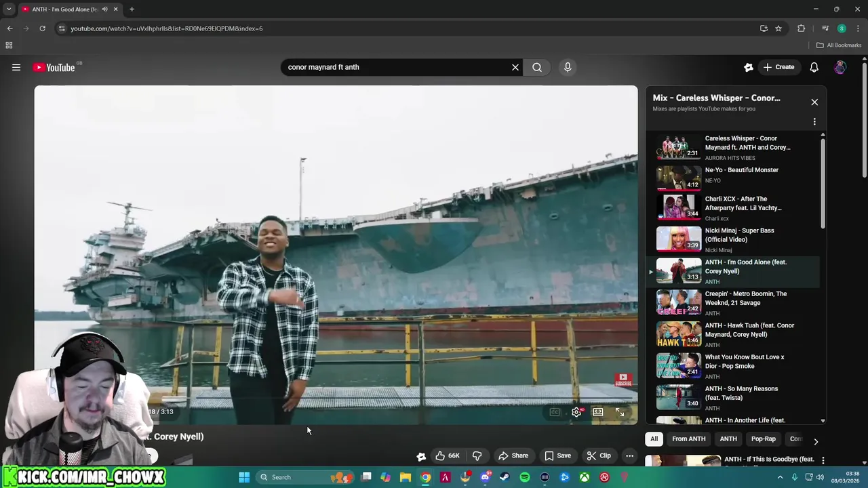Clear the search box text

pos(515,67)
